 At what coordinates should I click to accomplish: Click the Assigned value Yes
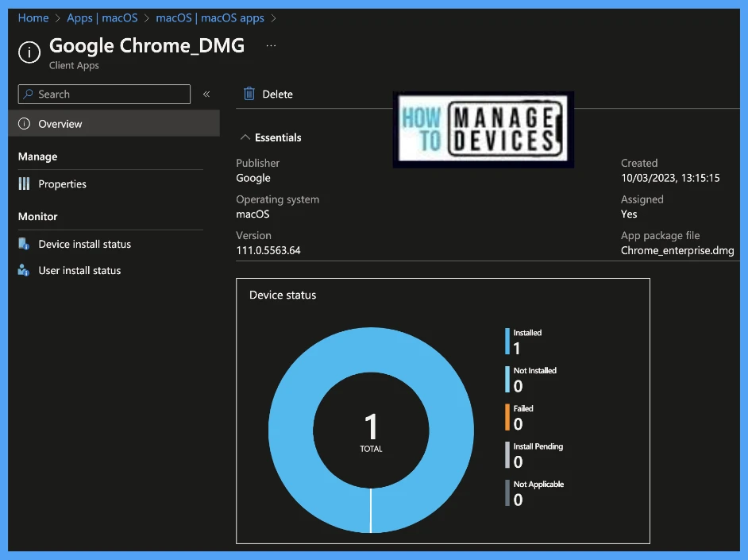[x=629, y=214]
